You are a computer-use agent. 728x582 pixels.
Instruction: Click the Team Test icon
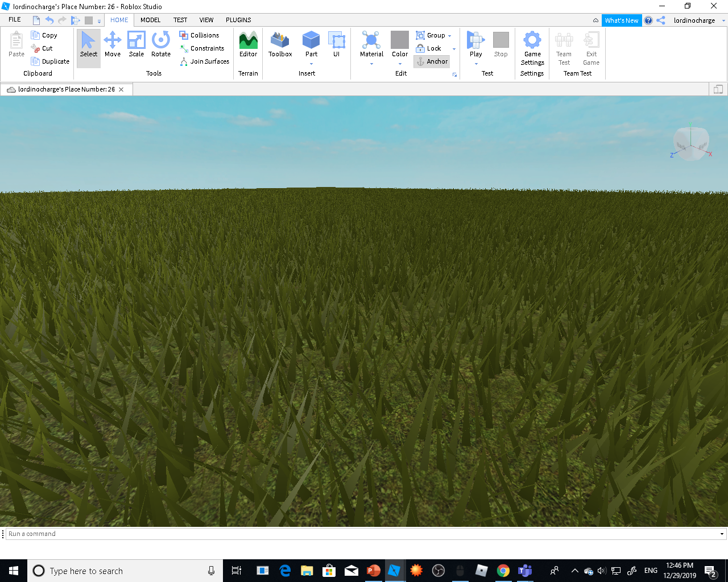[x=564, y=48]
